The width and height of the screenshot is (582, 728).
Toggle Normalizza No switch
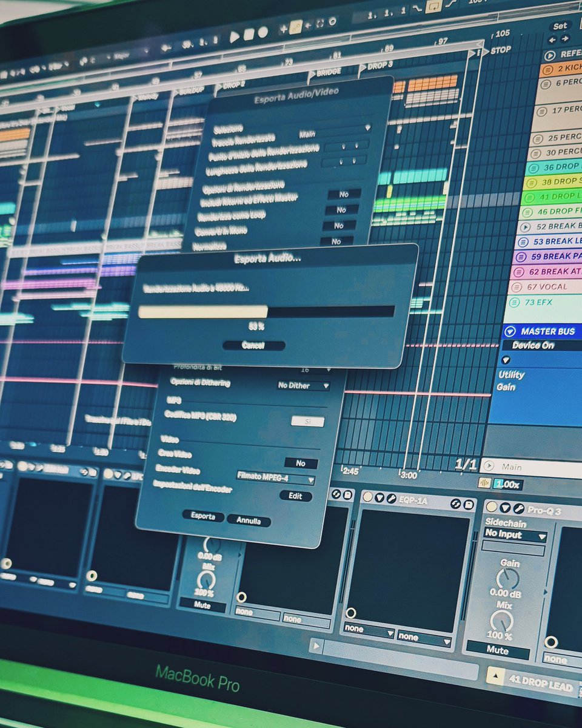click(x=336, y=241)
